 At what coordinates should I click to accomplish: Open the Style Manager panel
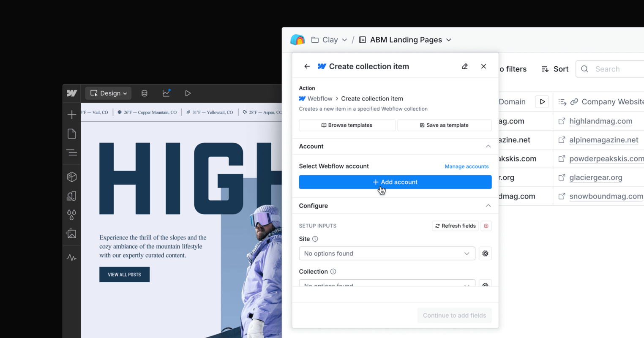(x=72, y=196)
